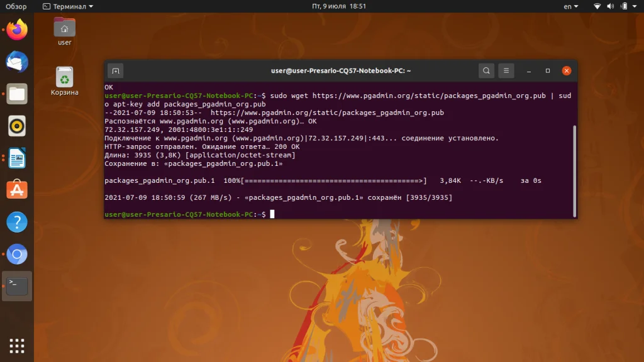Select the Terminal icon in the dock
Viewport: 644px width, 362px height.
tap(16, 286)
